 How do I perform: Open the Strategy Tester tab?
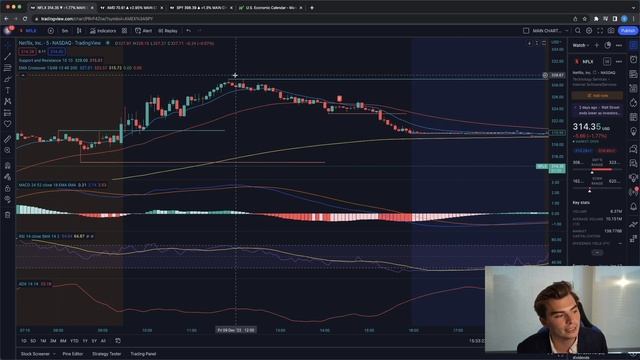pos(107,354)
